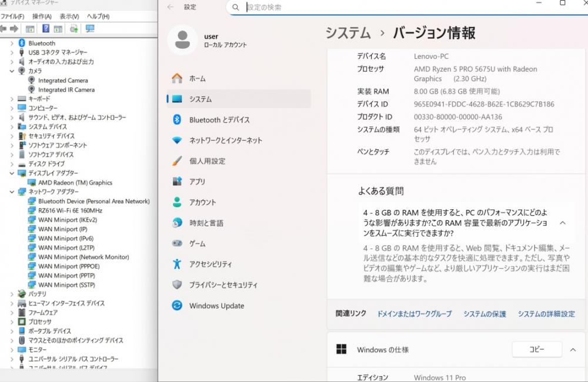Collapse the ネットワーク アダプター tree node

(x=12, y=192)
